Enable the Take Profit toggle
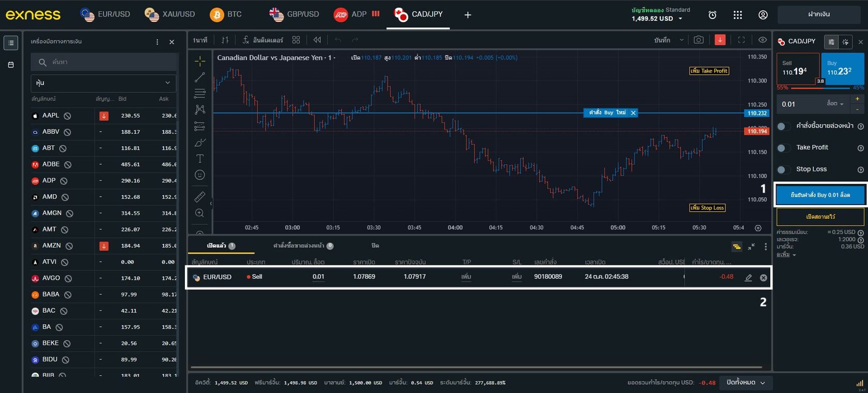The height and width of the screenshot is (393, 868). click(784, 148)
